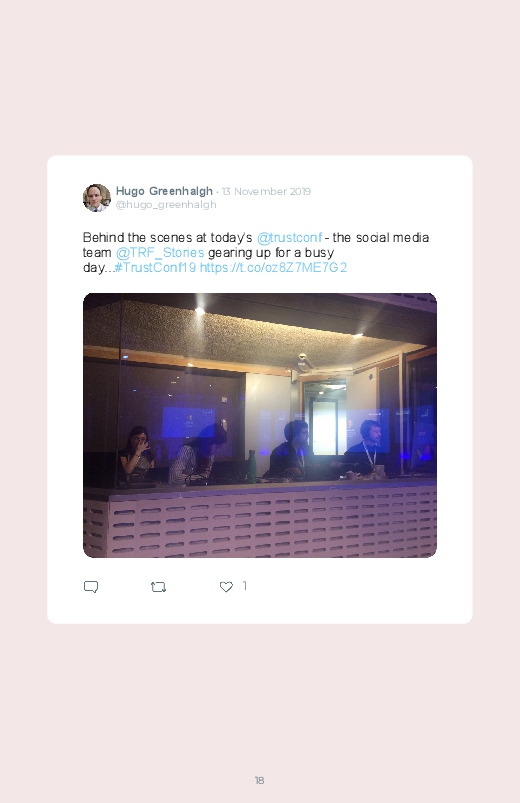Click the #TrustConf19 hashtag
The height and width of the screenshot is (803, 520).
pos(155,267)
